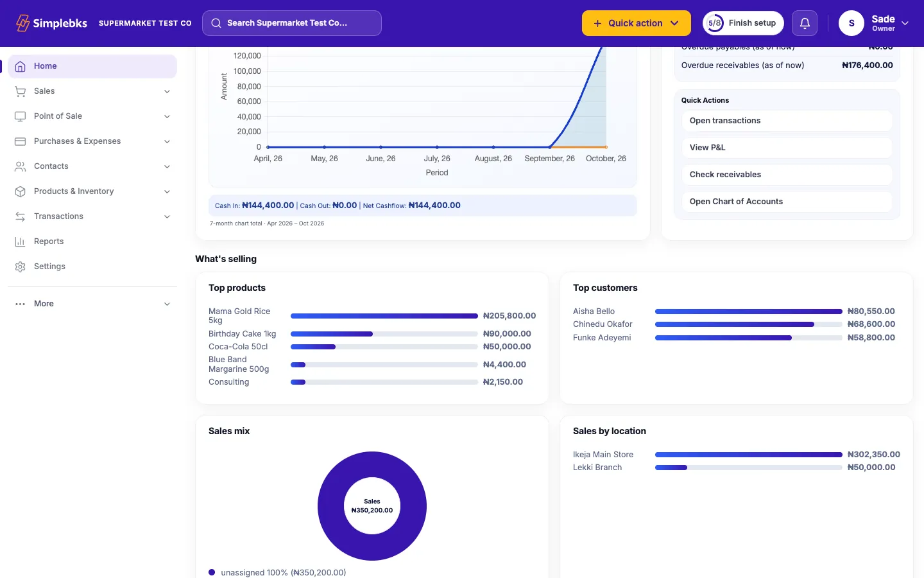This screenshot has width=924, height=578.
Task: Expand the Sales submenu chevron
Action: tap(167, 91)
